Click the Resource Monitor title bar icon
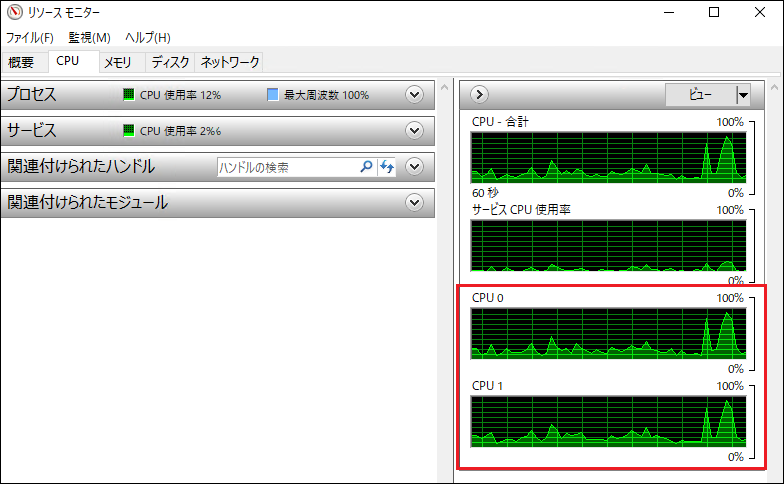784x484 pixels. [13, 13]
